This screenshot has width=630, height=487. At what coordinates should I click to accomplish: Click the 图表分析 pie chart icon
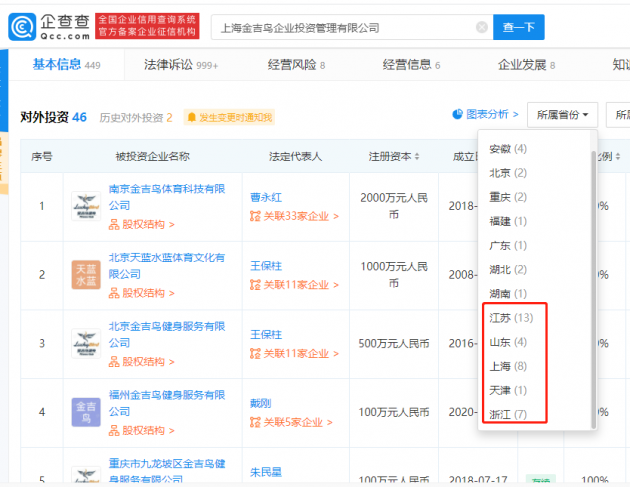tap(458, 114)
